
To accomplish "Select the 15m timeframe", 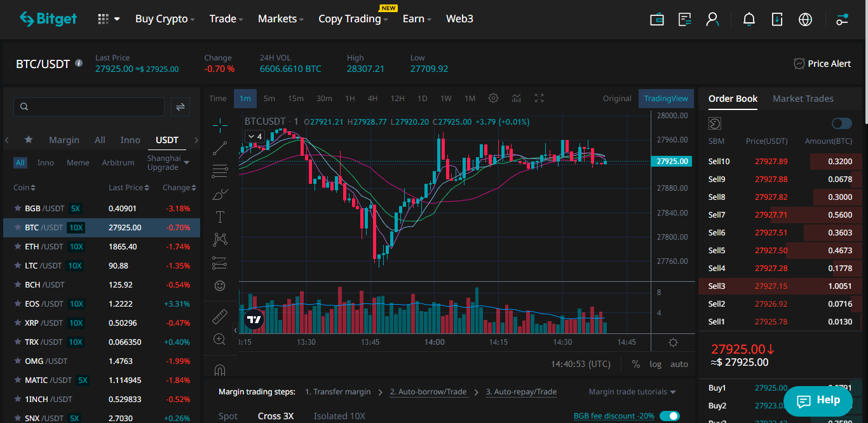I will point(295,98).
